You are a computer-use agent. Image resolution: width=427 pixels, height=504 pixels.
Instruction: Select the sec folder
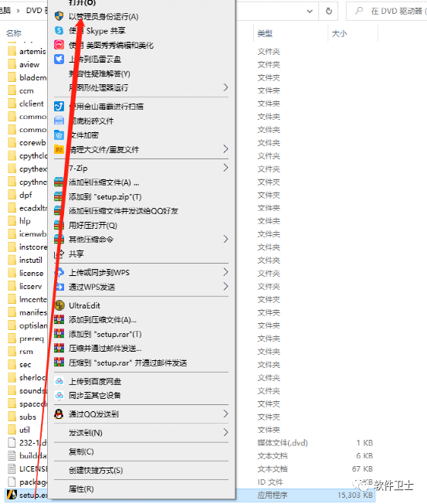20,365
